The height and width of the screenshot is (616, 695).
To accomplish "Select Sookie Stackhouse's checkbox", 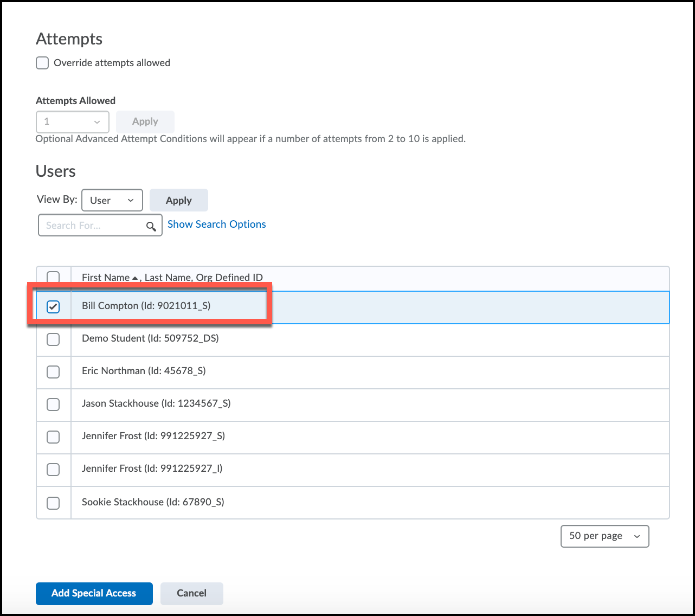I will coord(53,503).
